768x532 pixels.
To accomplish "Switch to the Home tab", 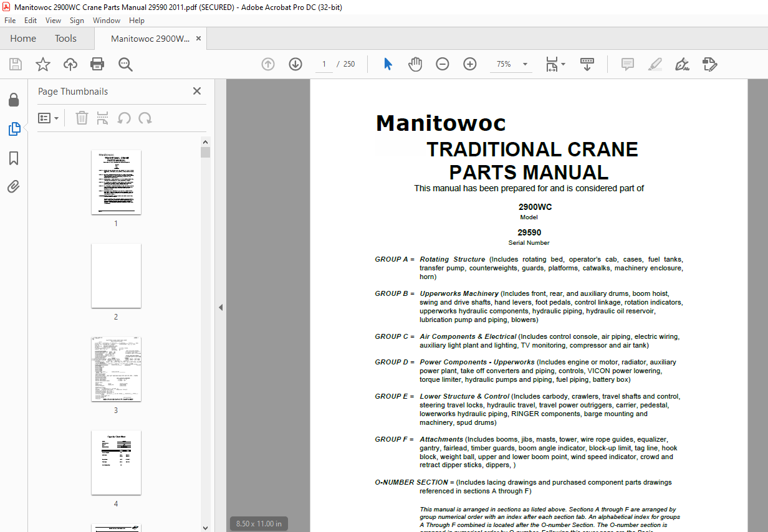I will click(23, 39).
